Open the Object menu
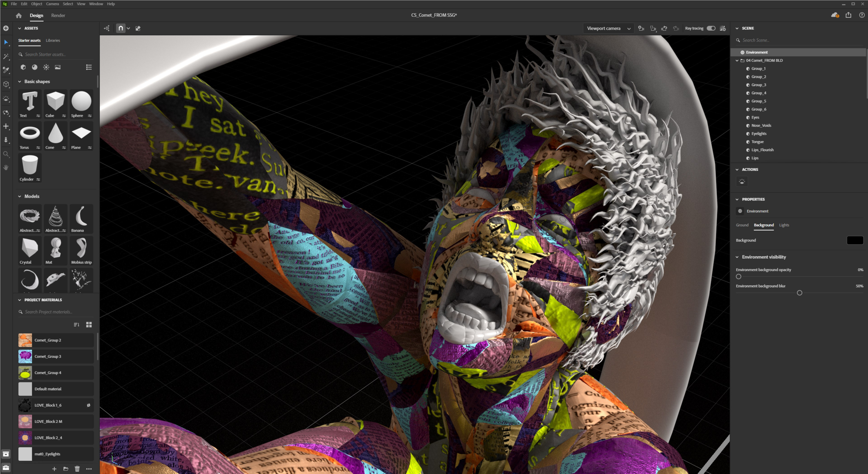This screenshot has width=868, height=474. 36,4
